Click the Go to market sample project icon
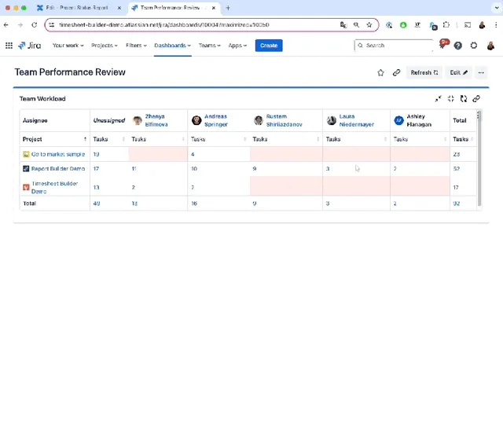503x448 pixels. [26, 154]
